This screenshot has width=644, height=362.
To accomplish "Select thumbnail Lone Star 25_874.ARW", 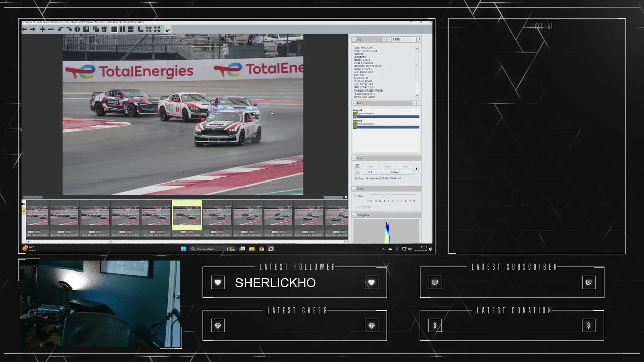I will pyautogui.click(x=65, y=219).
